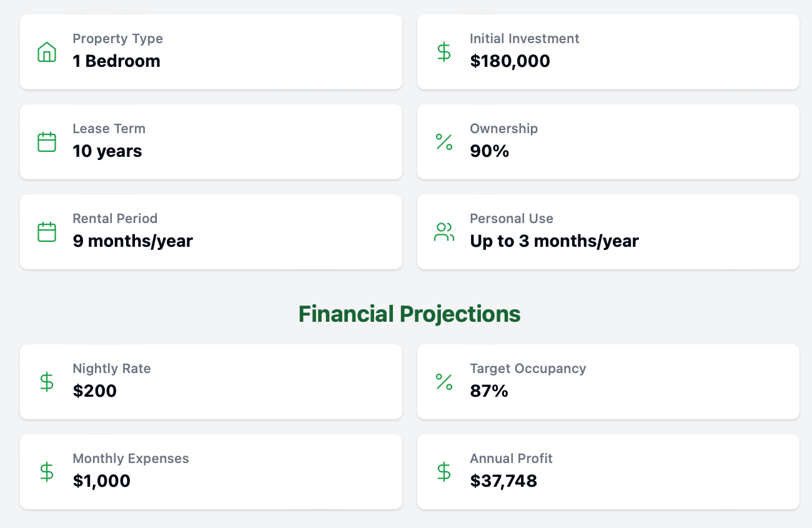Image resolution: width=812 pixels, height=528 pixels.
Task: Click the 9 months/year rental value
Action: pos(133,241)
